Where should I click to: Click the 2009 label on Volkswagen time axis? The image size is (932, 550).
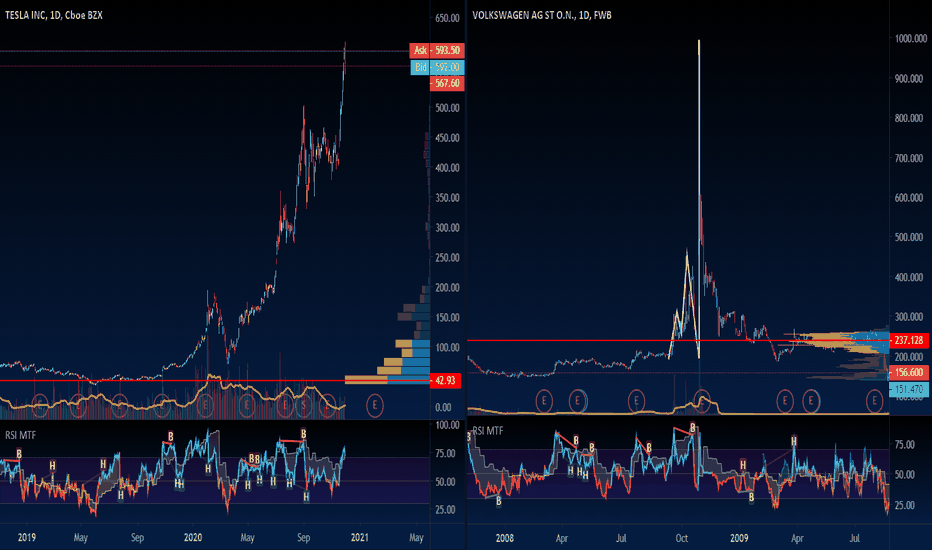(739, 538)
